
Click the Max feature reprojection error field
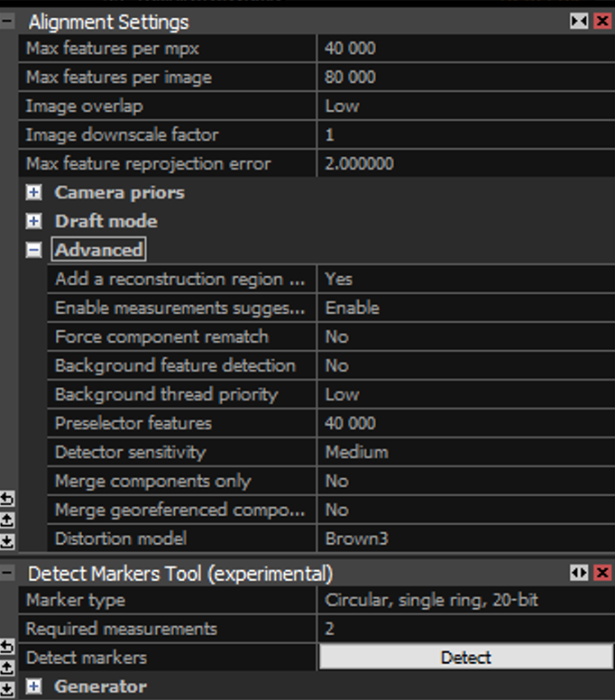pyautogui.click(x=464, y=163)
